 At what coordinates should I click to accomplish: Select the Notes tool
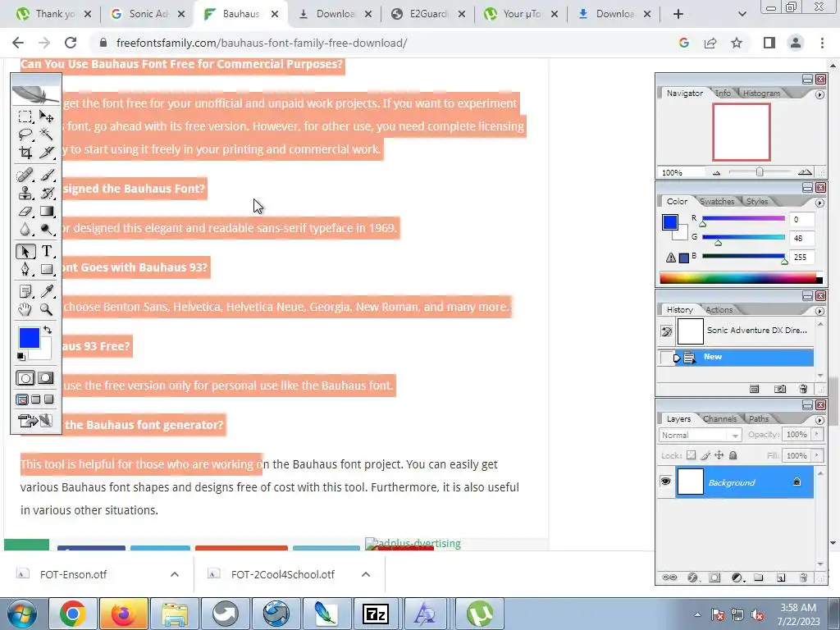tap(25, 291)
